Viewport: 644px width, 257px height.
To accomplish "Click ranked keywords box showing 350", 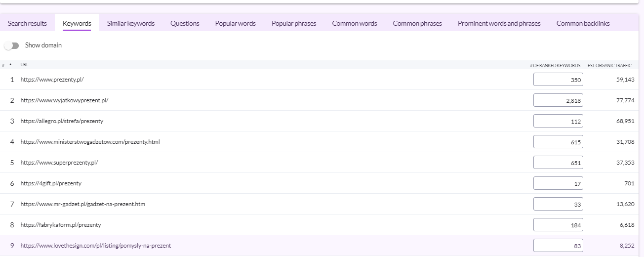I will [558, 80].
